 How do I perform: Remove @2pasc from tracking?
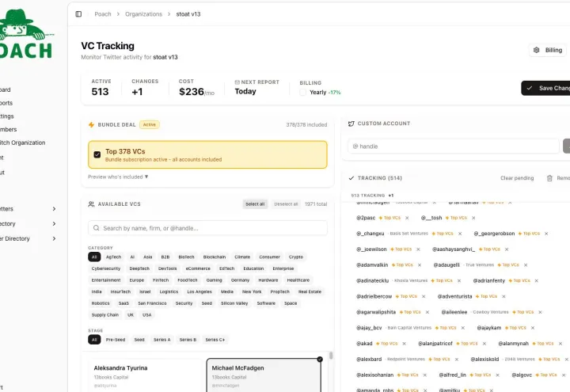[x=407, y=218]
